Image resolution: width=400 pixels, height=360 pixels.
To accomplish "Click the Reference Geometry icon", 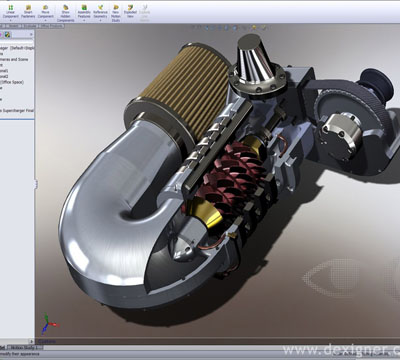I will (100, 7).
